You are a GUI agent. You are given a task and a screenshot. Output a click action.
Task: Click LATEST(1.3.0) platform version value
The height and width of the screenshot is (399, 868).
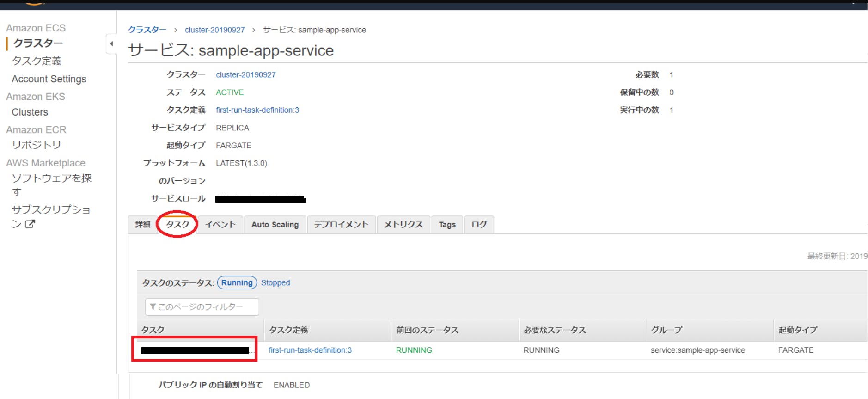(242, 163)
